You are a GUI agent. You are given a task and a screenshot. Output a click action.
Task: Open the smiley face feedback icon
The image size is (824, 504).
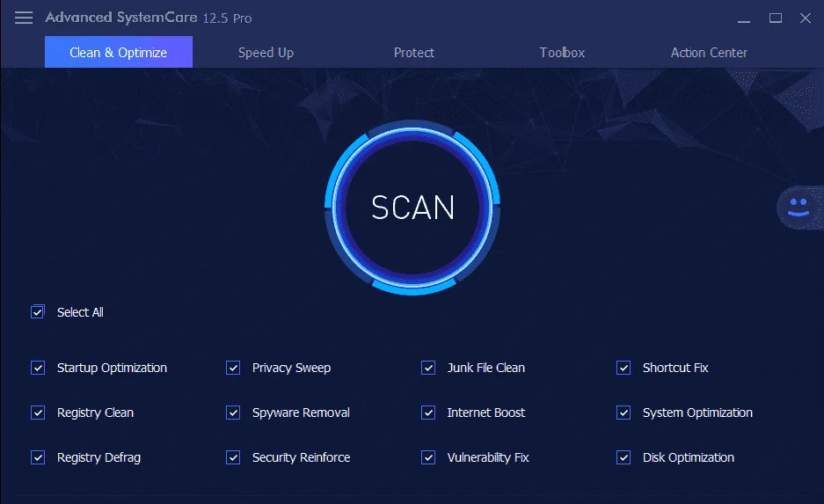tap(799, 208)
